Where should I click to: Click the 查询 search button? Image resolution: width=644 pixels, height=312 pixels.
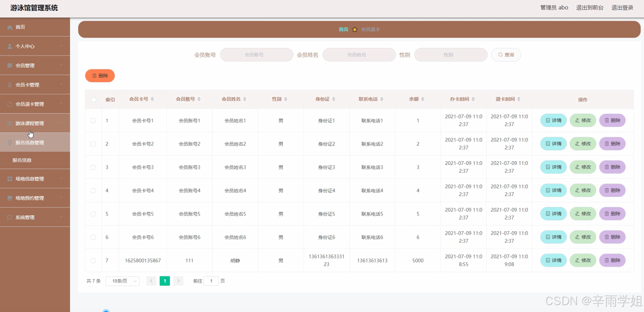(506, 55)
